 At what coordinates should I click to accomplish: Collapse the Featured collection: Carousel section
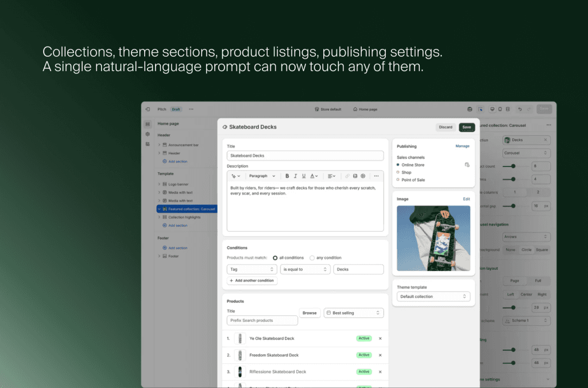pos(159,209)
